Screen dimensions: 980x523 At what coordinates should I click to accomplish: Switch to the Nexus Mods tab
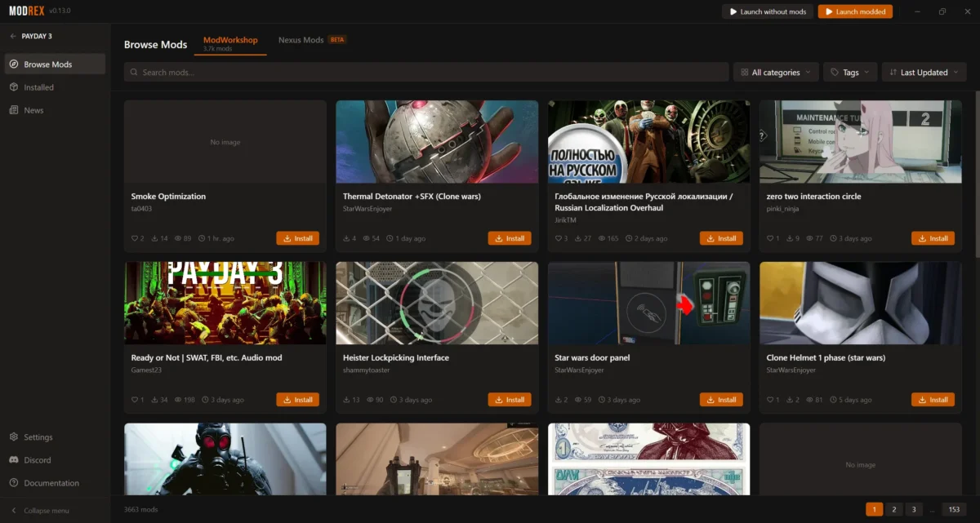[x=311, y=40]
